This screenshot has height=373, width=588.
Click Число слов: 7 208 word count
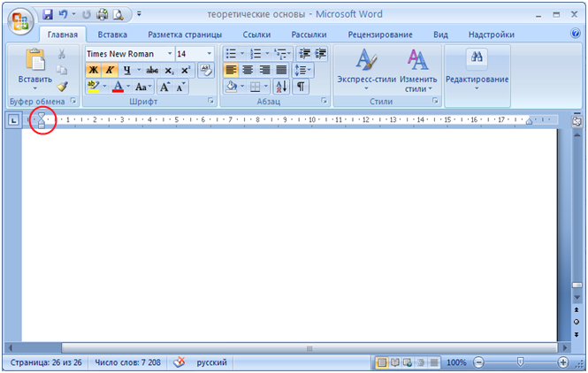click(x=127, y=362)
